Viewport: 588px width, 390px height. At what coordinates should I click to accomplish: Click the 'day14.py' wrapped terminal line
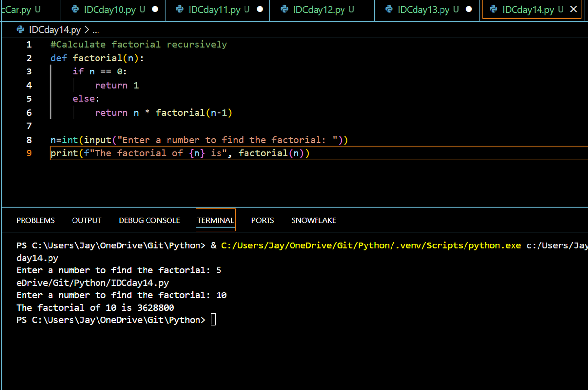37,258
